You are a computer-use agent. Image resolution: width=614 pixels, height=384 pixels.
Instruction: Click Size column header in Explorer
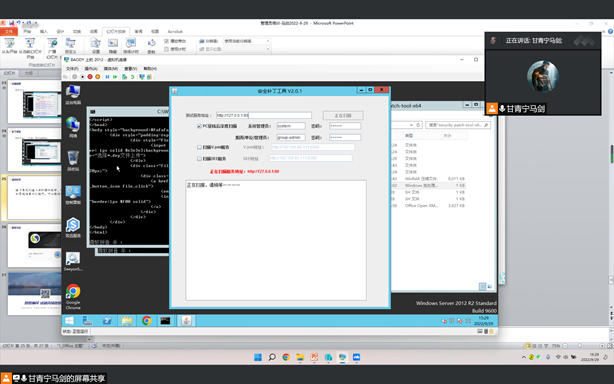[453, 136]
